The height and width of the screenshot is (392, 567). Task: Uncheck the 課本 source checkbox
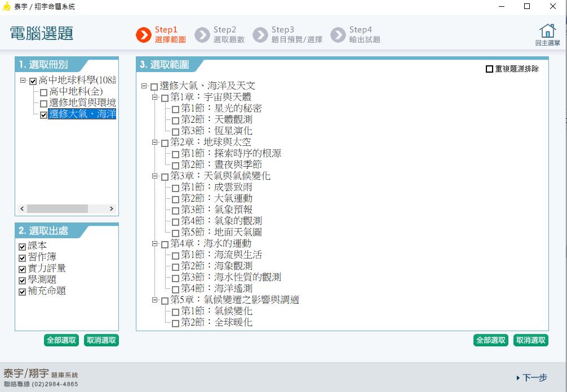pyautogui.click(x=23, y=247)
